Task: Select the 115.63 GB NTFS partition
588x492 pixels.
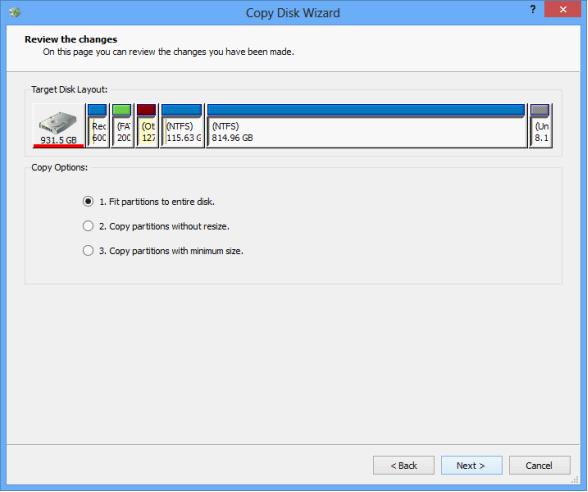Action: 182,126
